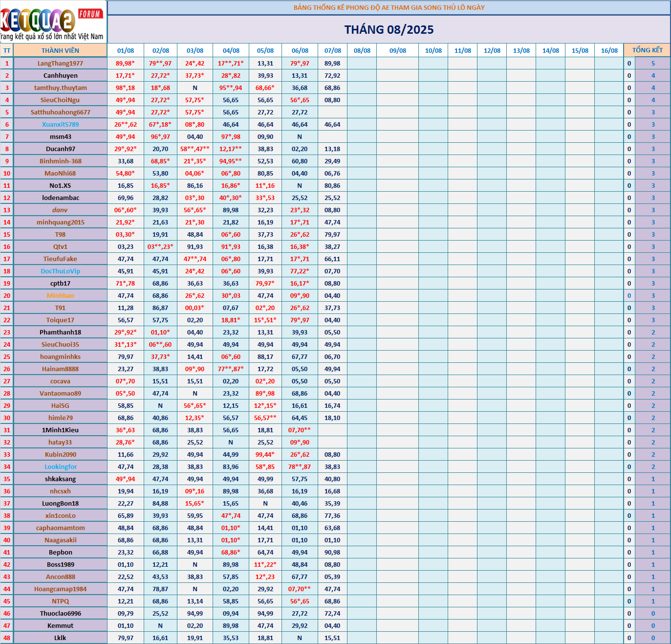
Task: Select the orange Minhbao member name
Action: pos(60,295)
